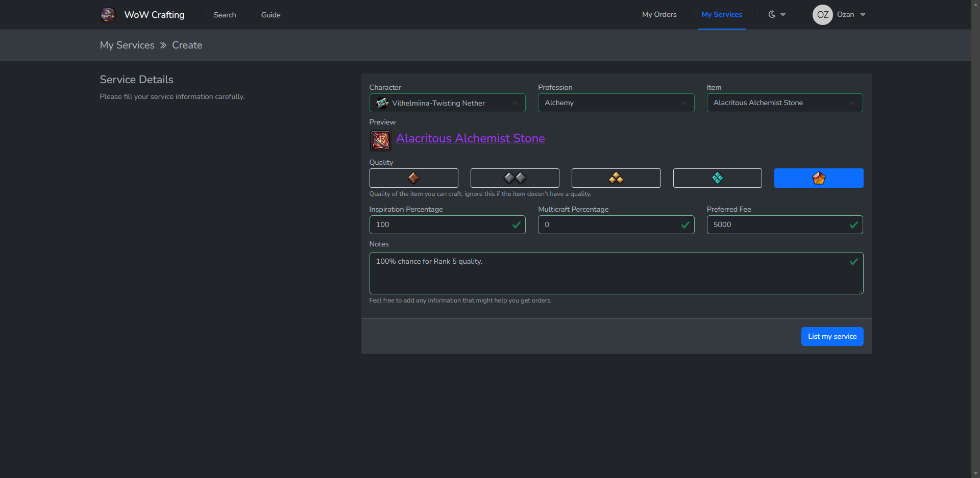Viewport: 980px width, 478px height.
Task: Expand the theme dropdown arrow
Action: pyautogui.click(x=783, y=14)
